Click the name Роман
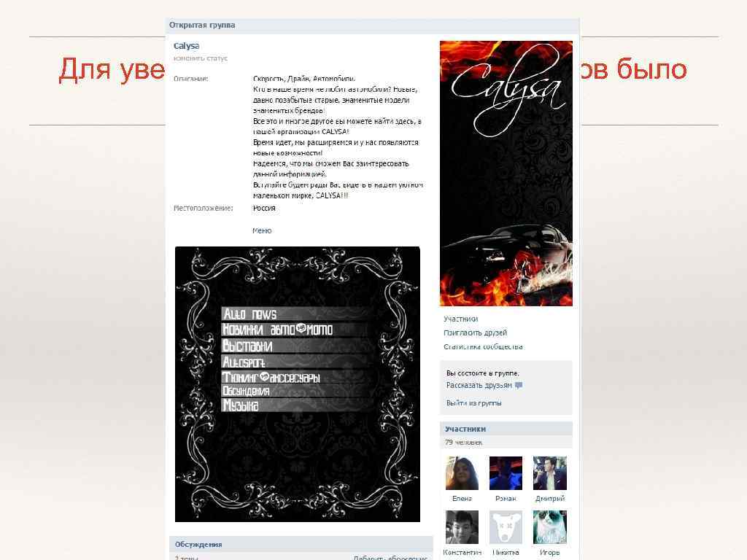747x560 pixels. click(x=506, y=499)
